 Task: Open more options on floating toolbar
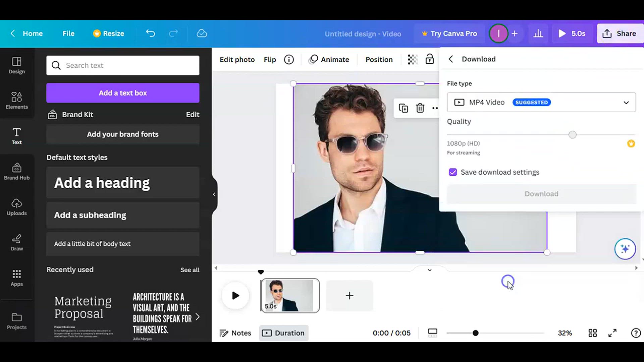coord(435,108)
